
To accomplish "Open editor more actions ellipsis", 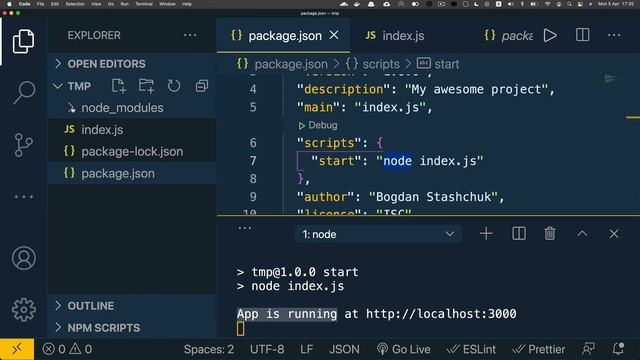I will click(x=614, y=36).
